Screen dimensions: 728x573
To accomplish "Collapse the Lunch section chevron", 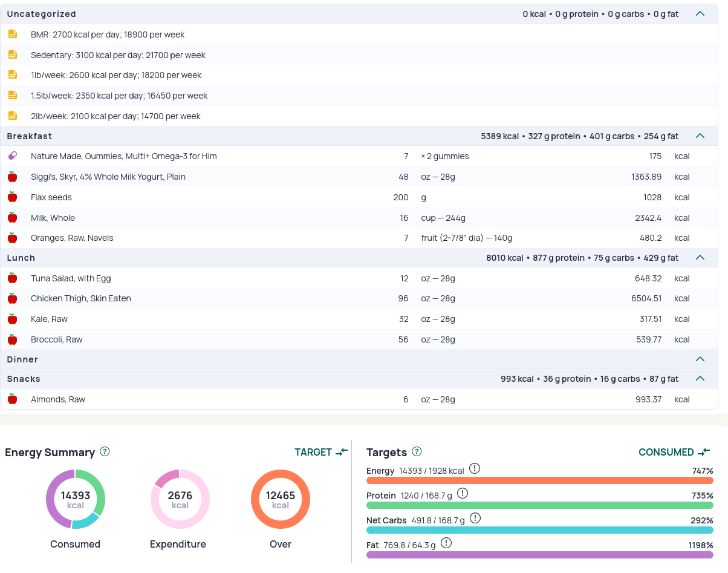I will 700,258.
